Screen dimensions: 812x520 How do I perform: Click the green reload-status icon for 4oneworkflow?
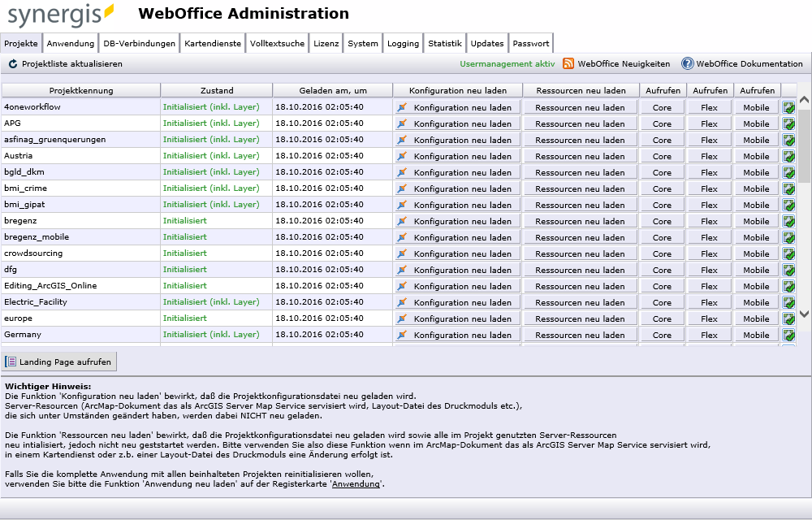[787, 107]
